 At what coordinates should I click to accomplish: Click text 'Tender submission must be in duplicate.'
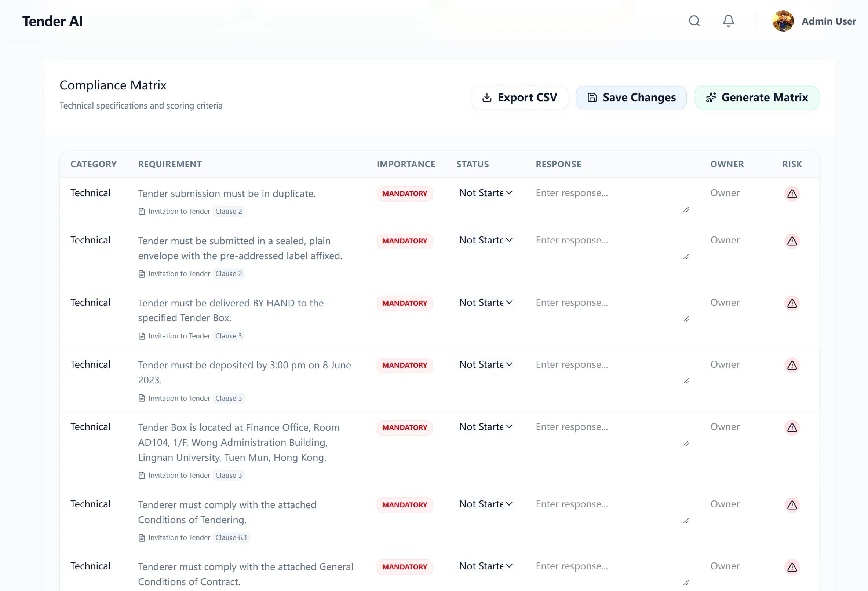[x=227, y=194]
